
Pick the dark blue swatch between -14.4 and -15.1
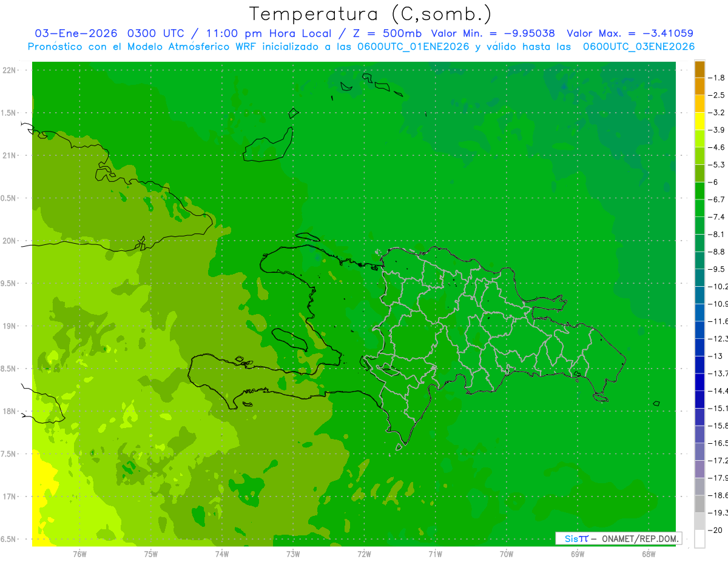(699, 400)
